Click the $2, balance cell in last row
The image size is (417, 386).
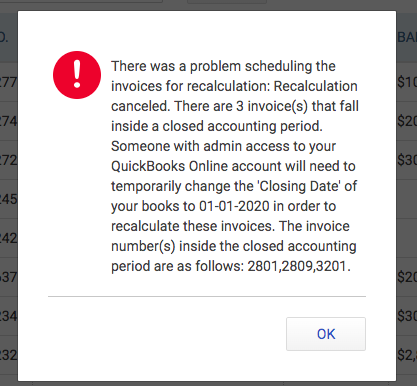(407, 355)
